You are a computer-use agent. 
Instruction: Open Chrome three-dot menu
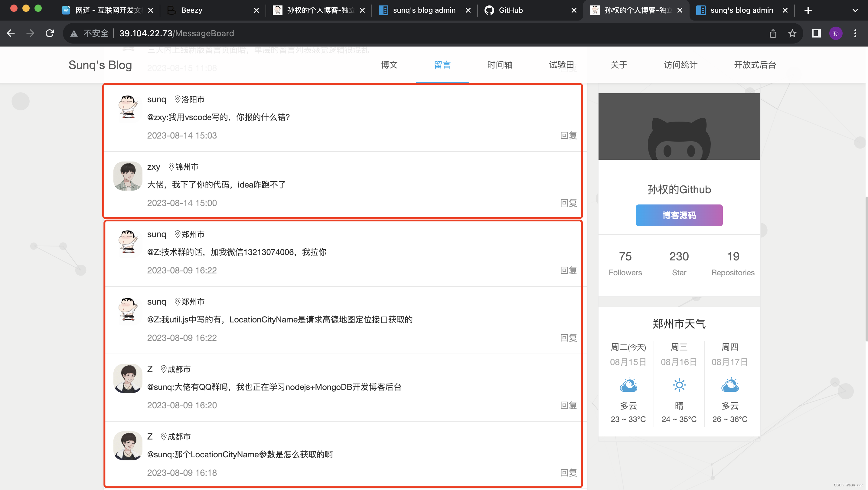[x=855, y=33]
